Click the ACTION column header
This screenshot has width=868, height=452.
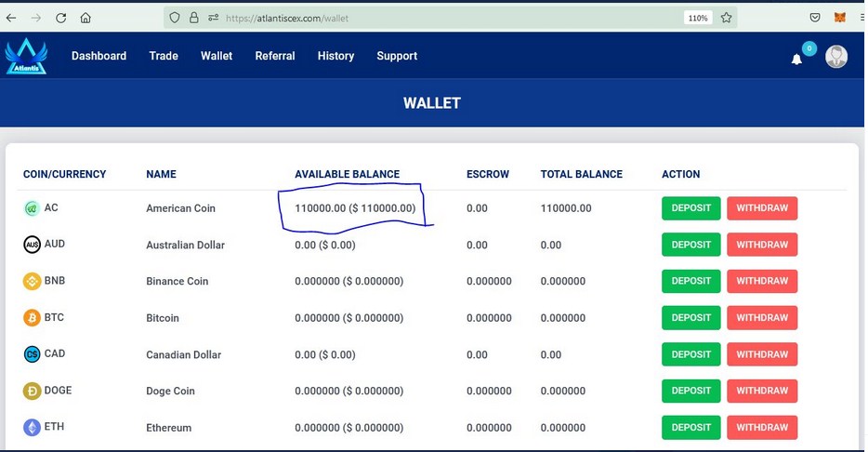[680, 174]
